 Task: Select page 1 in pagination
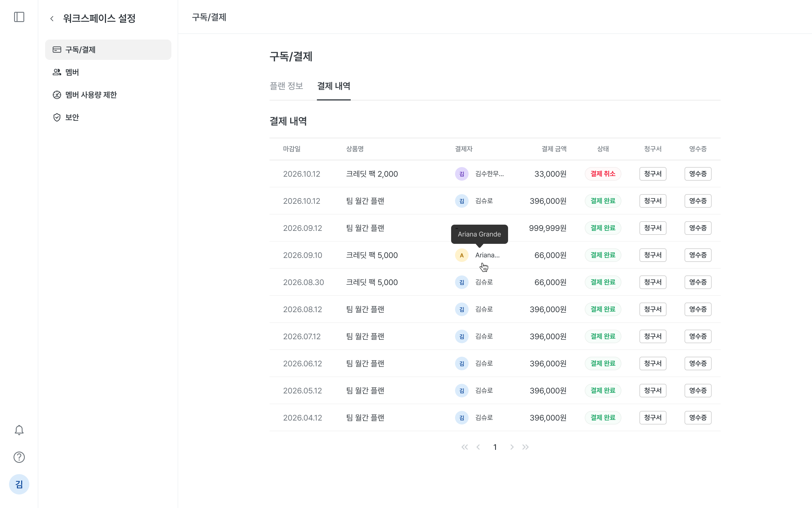(x=495, y=447)
